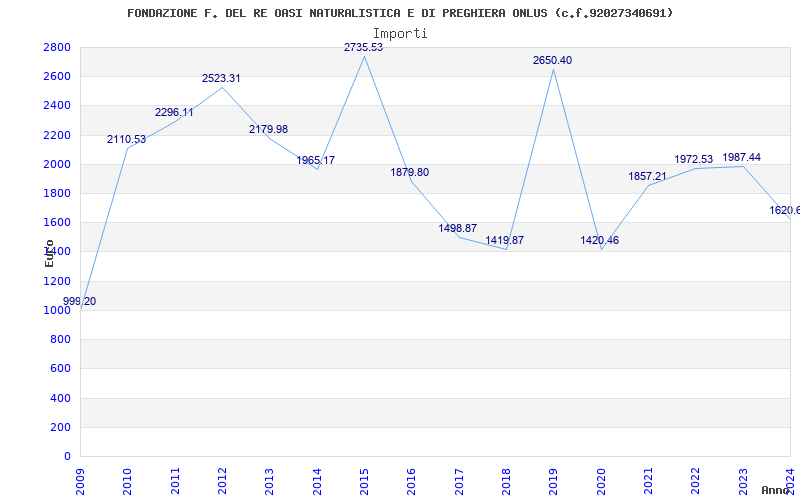Select data label 1879.80
The height and width of the screenshot is (500, 800).
coord(410,172)
